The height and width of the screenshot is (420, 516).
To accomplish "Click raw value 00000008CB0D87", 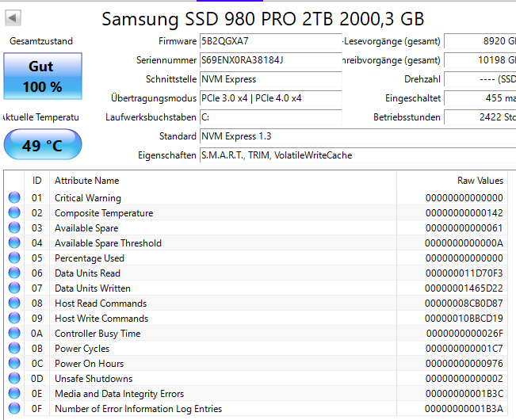I will [464, 304].
